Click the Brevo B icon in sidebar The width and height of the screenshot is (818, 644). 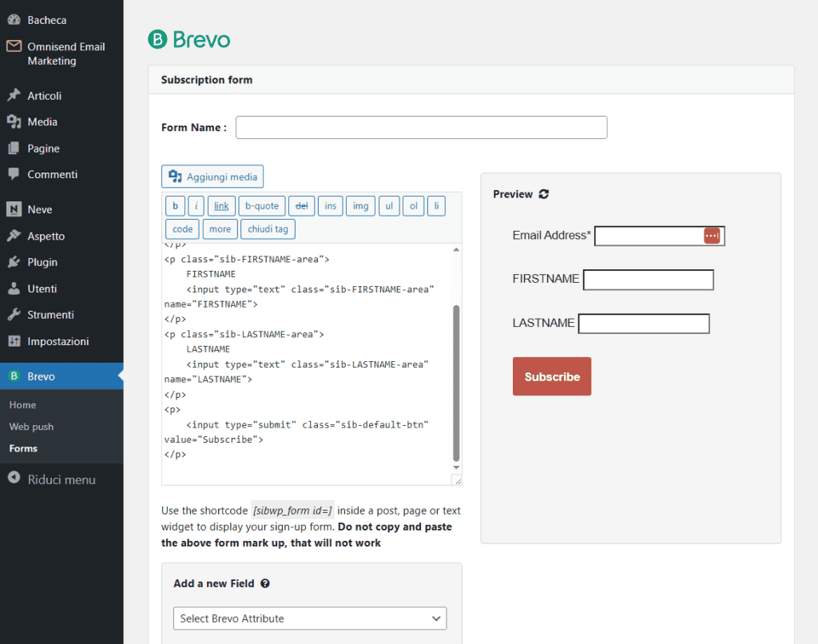14,376
